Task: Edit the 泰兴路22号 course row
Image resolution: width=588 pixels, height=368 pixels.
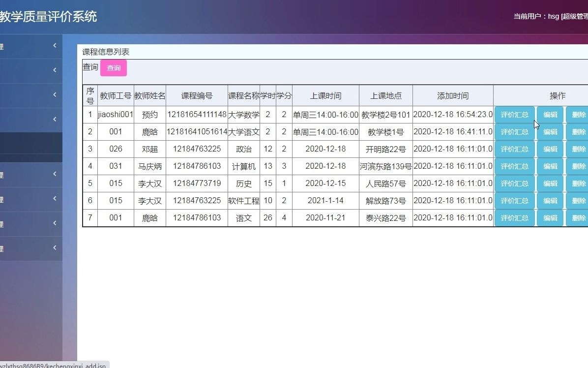Action: 550,218
